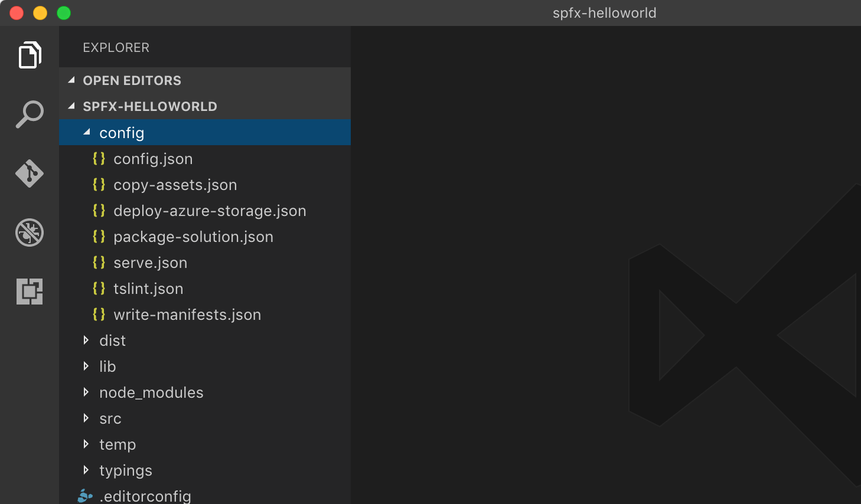Open the Debug view icon
861x504 pixels.
30,232
